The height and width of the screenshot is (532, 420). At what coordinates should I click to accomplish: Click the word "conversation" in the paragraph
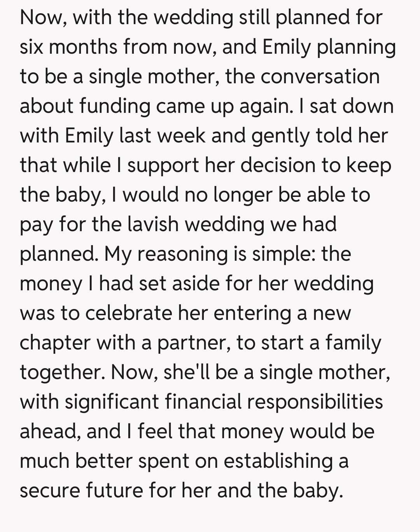tap(320, 77)
